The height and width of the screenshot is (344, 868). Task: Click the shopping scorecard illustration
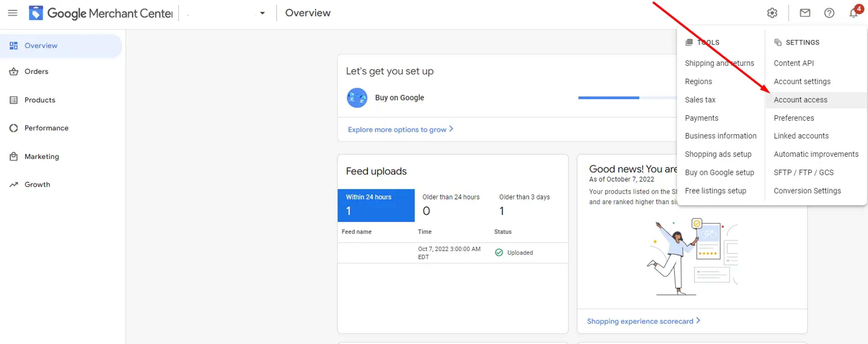pyautogui.click(x=692, y=256)
